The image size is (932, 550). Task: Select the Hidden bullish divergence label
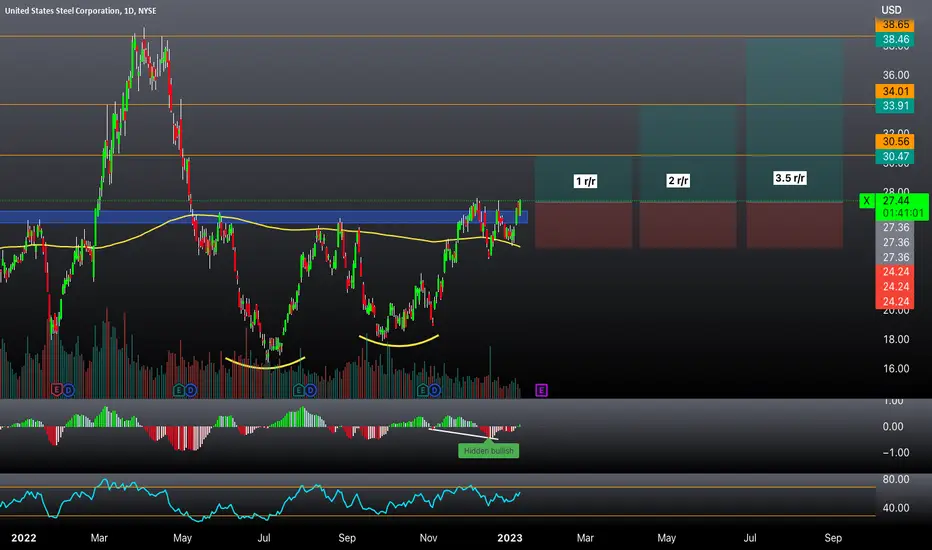tap(489, 451)
